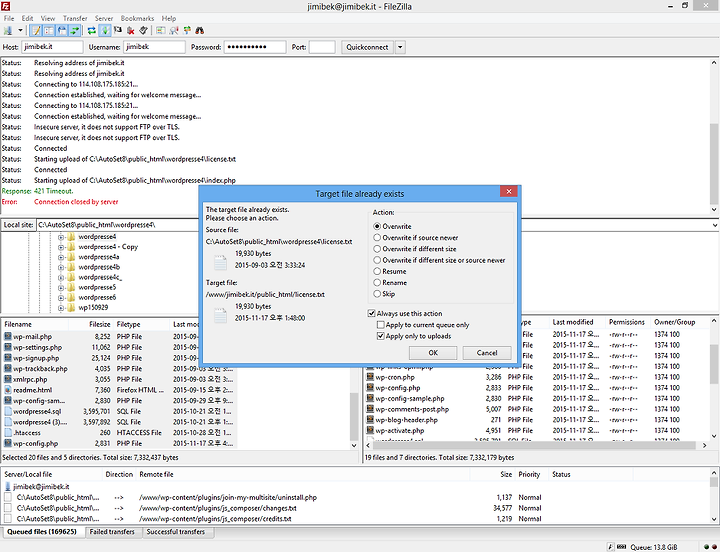
Task: Select wp-cron.php in remote file list
Action: point(390,377)
